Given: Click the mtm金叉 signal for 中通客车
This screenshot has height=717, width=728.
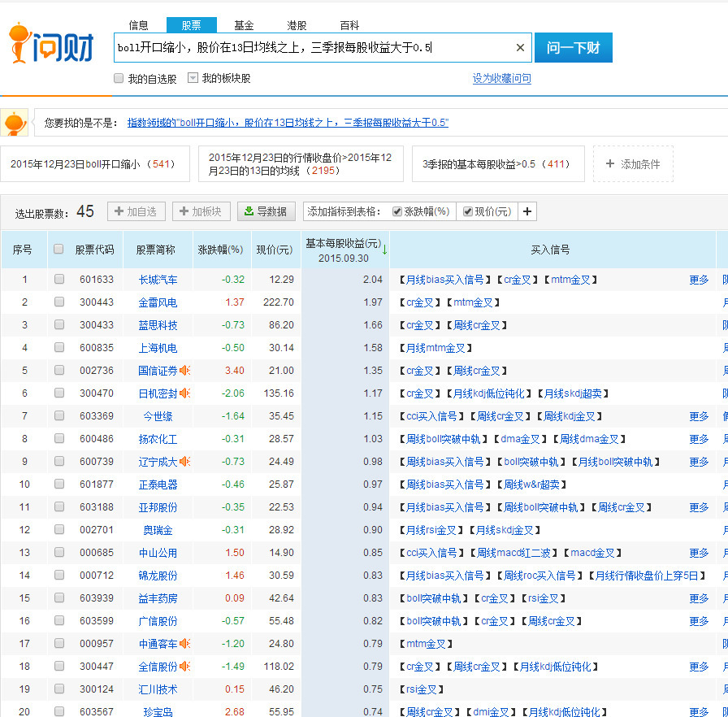Looking at the screenshot, I should 426,644.
